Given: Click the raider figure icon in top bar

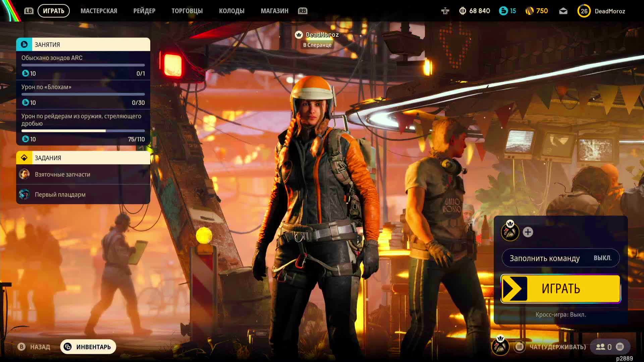Looking at the screenshot, I should pyautogui.click(x=445, y=11).
